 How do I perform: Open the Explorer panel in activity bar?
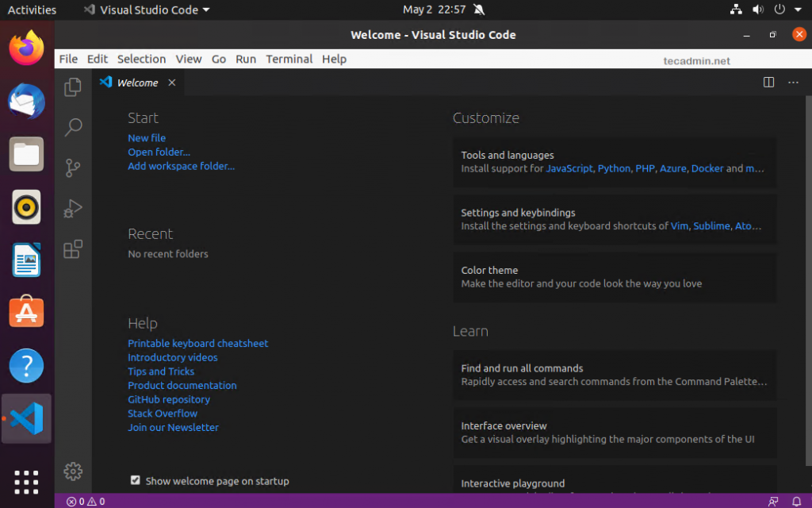point(73,87)
